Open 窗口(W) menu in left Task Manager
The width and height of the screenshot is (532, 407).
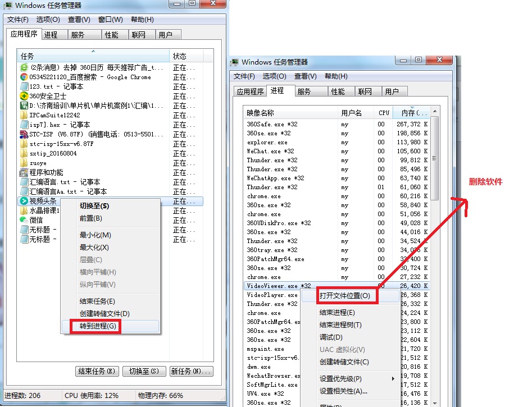coord(110,19)
